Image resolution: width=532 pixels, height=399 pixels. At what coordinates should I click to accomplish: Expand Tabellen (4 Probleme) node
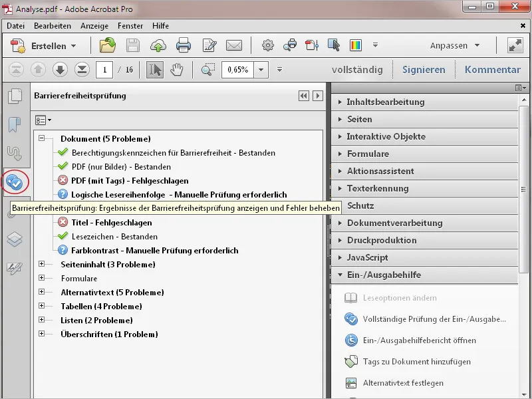click(x=41, y=305)
